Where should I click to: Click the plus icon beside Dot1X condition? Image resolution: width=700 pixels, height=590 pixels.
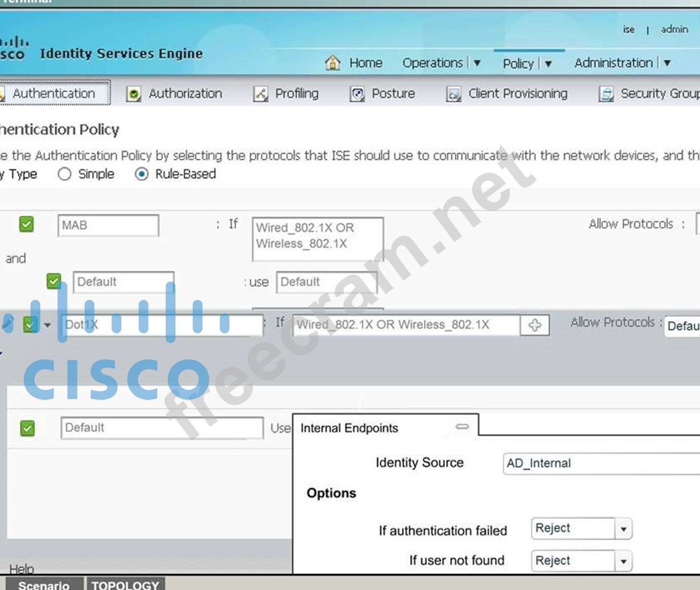point(534,325)
